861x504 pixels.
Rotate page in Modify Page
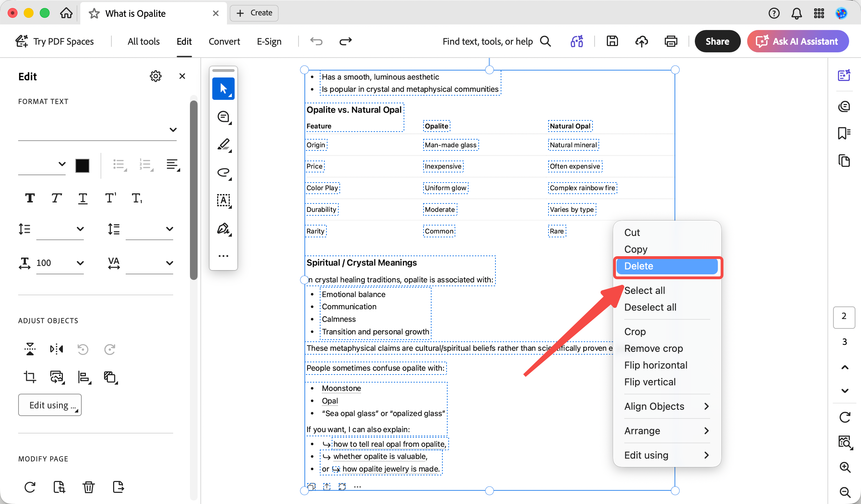coord(30,487)
